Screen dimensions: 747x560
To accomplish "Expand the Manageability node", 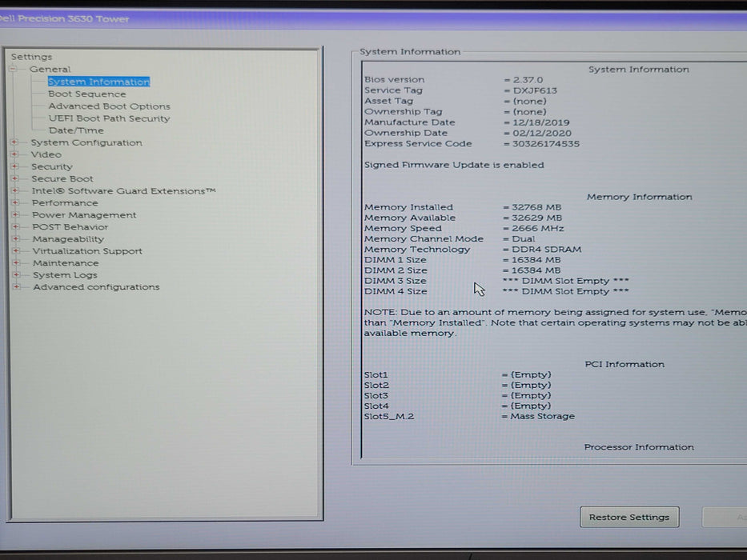I will [16, 238].
